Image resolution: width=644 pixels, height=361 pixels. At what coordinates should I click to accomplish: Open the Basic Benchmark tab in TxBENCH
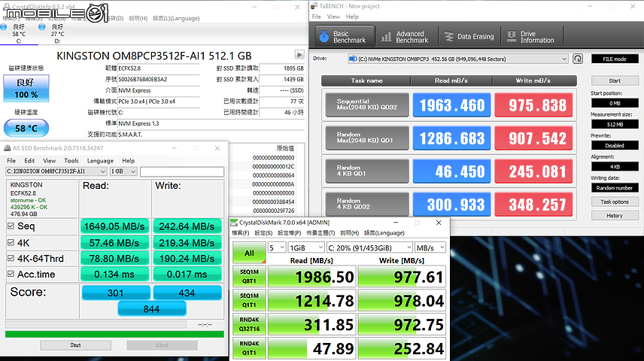pyautogui.click(x=345, y=37)
